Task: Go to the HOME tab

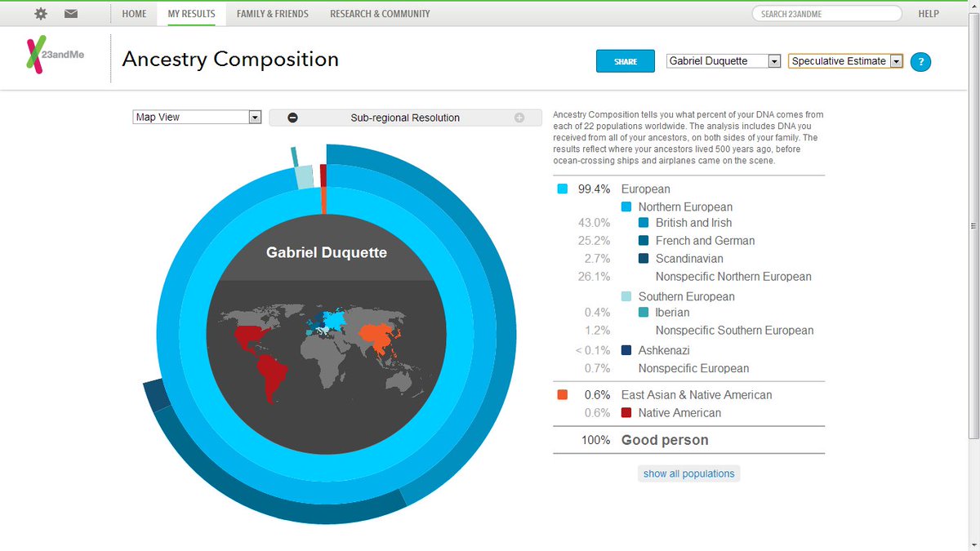Action: (134, 14)
